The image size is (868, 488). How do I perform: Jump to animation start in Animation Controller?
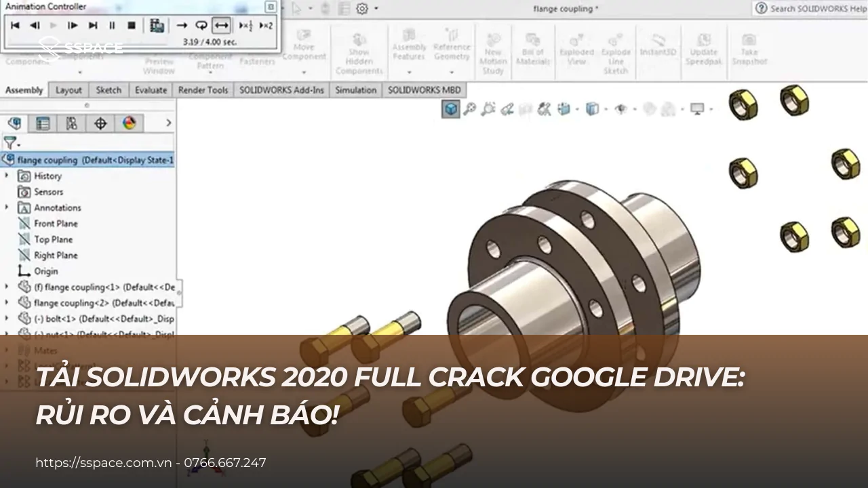(x=15, y=26)
